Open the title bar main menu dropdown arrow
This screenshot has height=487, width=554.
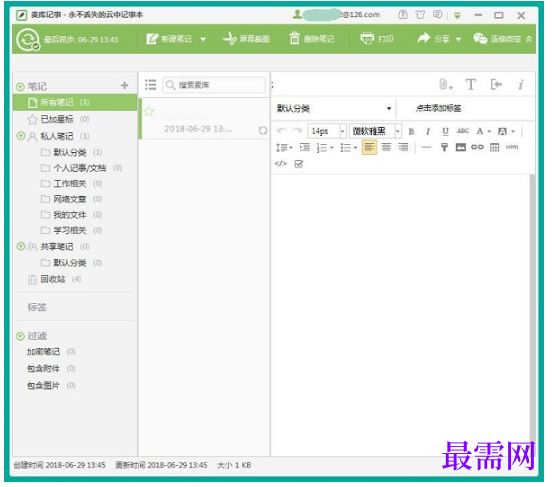457,16
